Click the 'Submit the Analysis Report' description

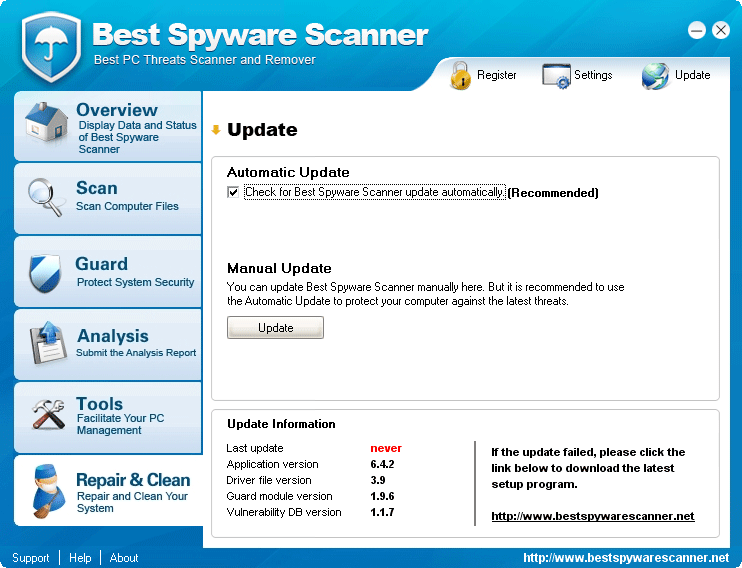(x=136, y=353)
